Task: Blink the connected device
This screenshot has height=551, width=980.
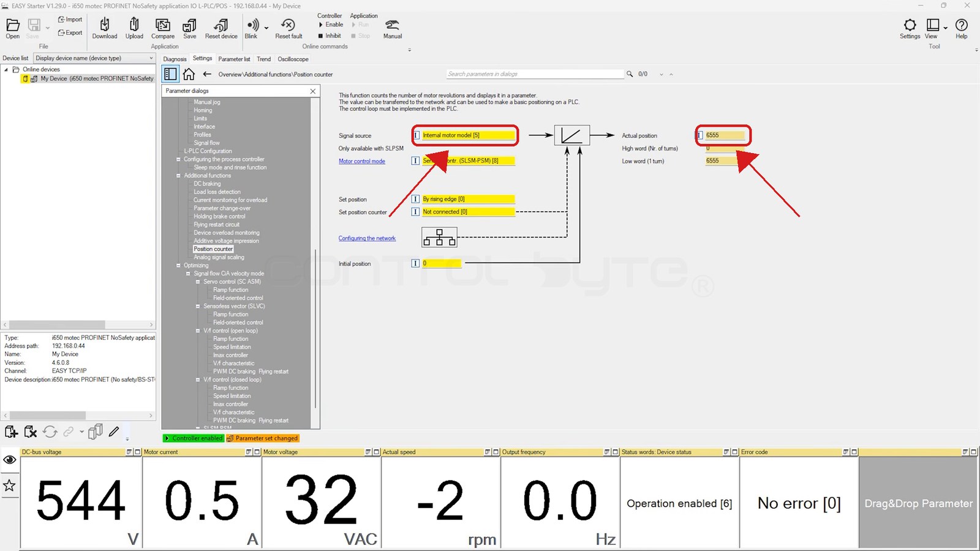Action: 252,28
